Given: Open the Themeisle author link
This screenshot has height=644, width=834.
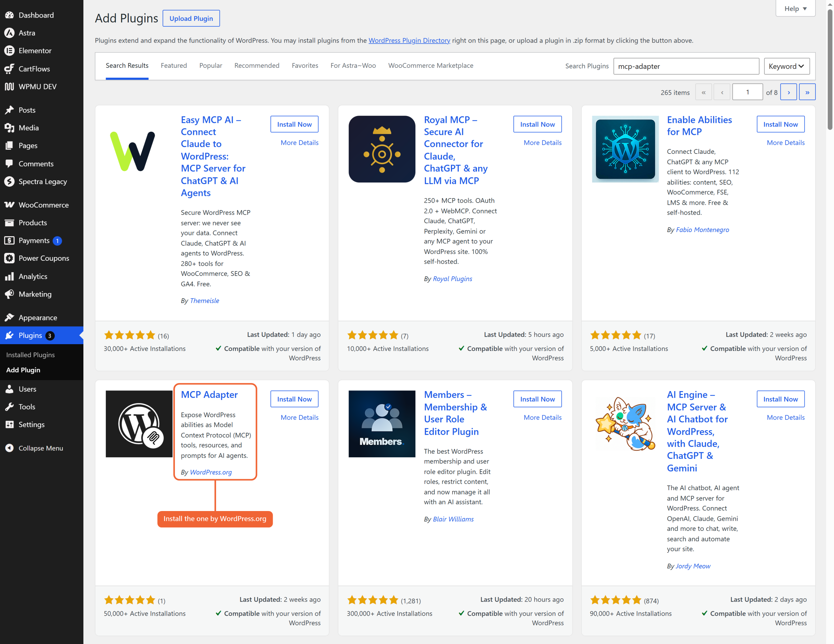Looking at the screenshot, I should (204, 300).
